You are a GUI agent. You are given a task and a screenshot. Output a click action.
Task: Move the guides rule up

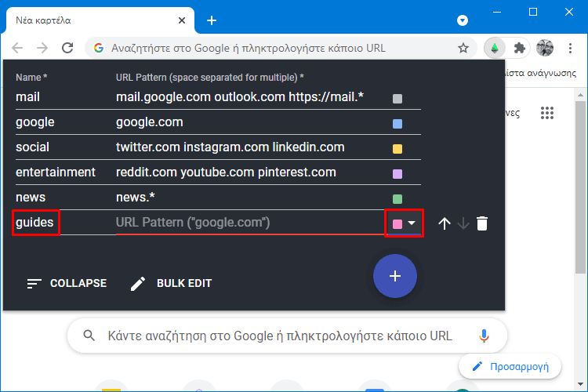click(x=445, y=223)
